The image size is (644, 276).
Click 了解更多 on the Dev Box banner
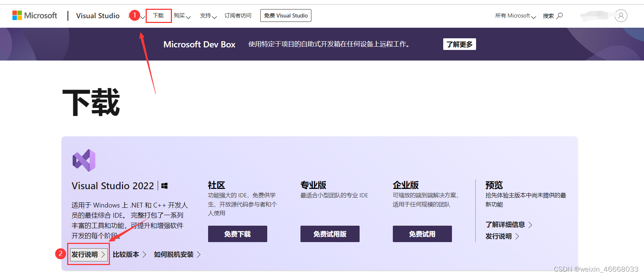(459, 44)
